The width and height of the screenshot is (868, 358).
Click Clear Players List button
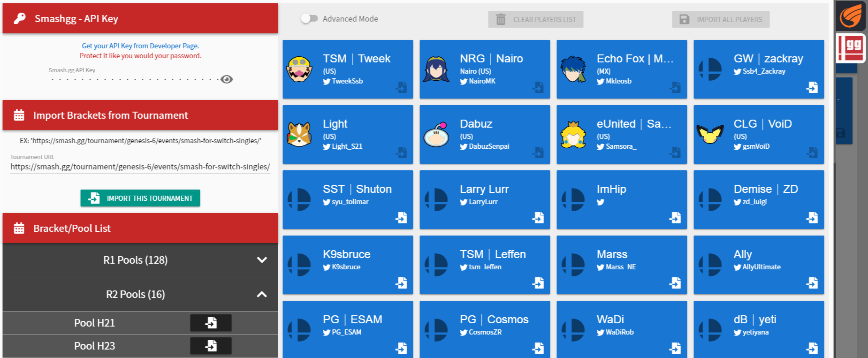tap(536, 19)
